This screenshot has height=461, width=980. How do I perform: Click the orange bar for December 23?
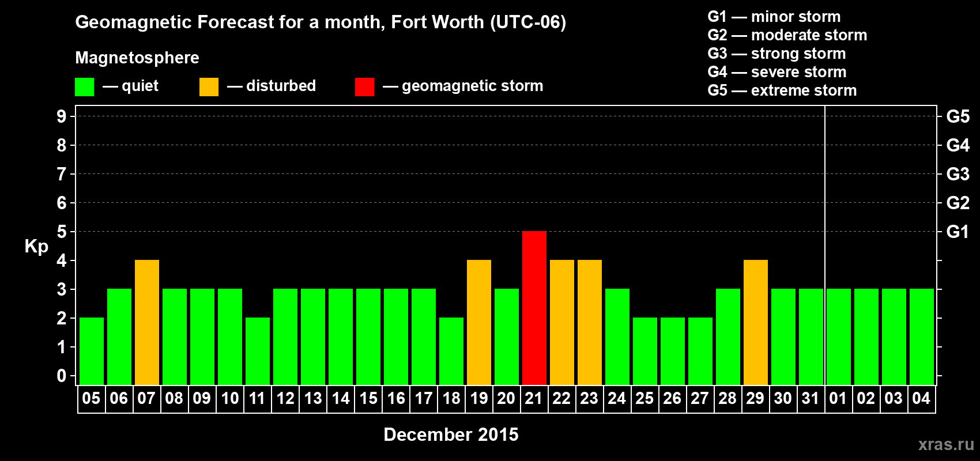[x=590, y=322]
